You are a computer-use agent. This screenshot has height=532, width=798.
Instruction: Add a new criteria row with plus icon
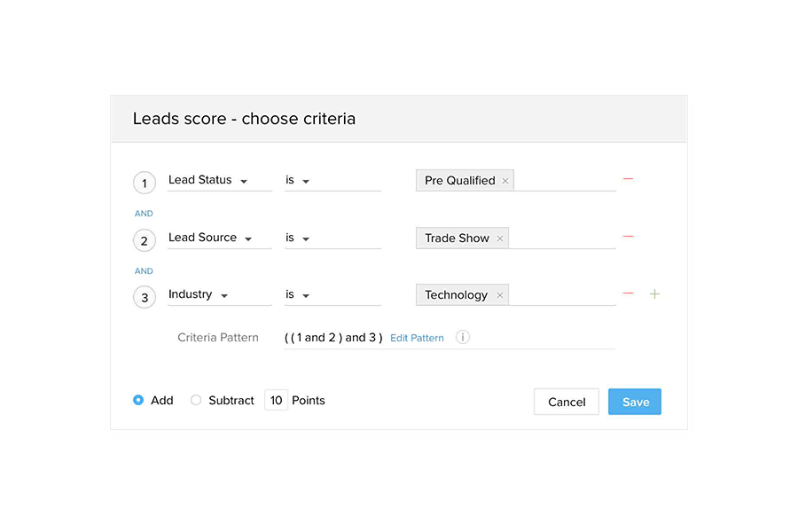pyautogui.click(x=654, y=293)
